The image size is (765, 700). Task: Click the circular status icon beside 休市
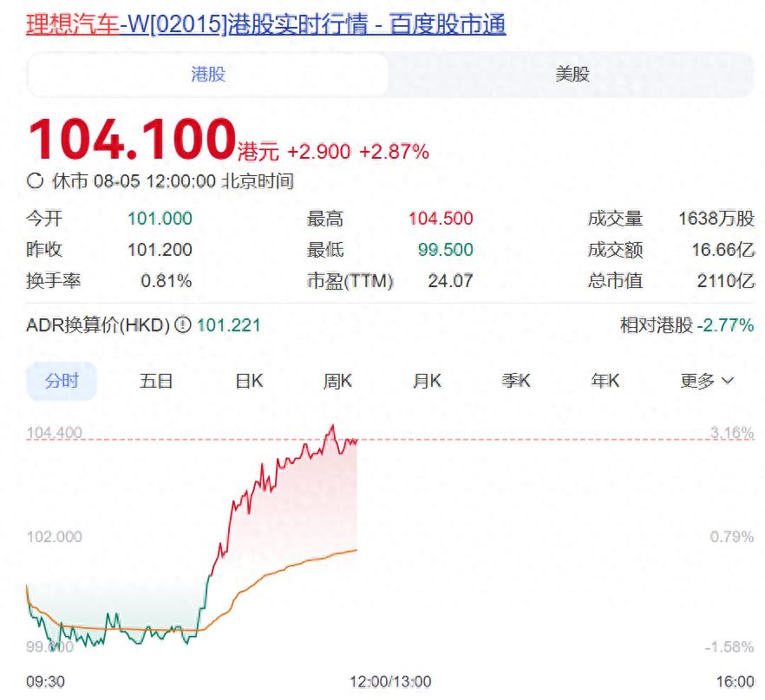tap(36, 181)
